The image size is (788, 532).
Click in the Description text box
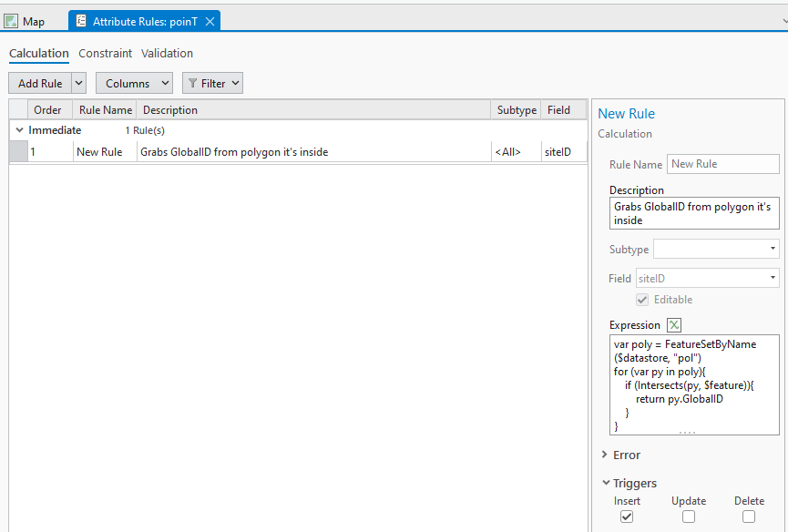point(694,213)
